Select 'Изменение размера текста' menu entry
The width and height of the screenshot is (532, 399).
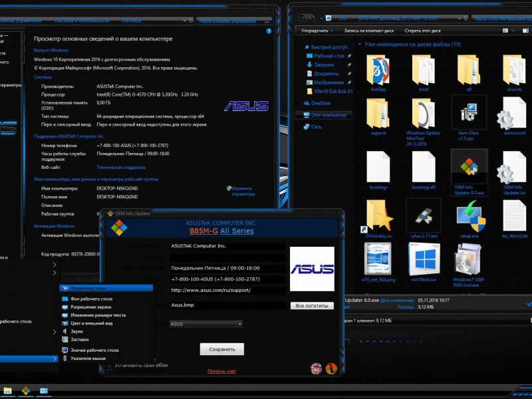click(106, 315)
